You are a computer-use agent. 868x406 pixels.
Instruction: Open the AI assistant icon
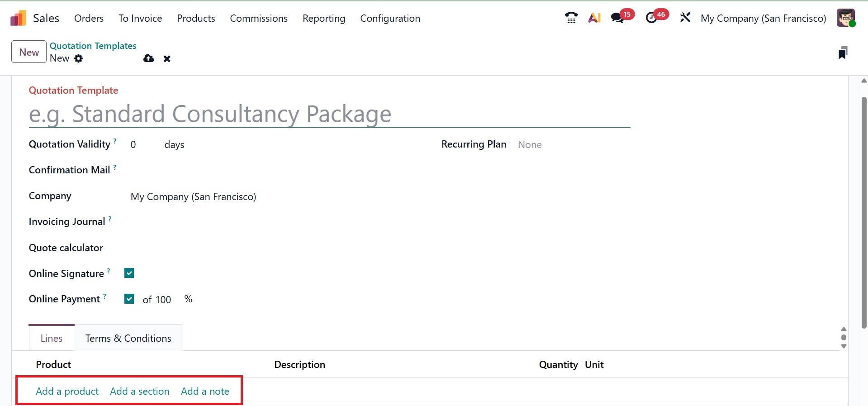[594, 18]
